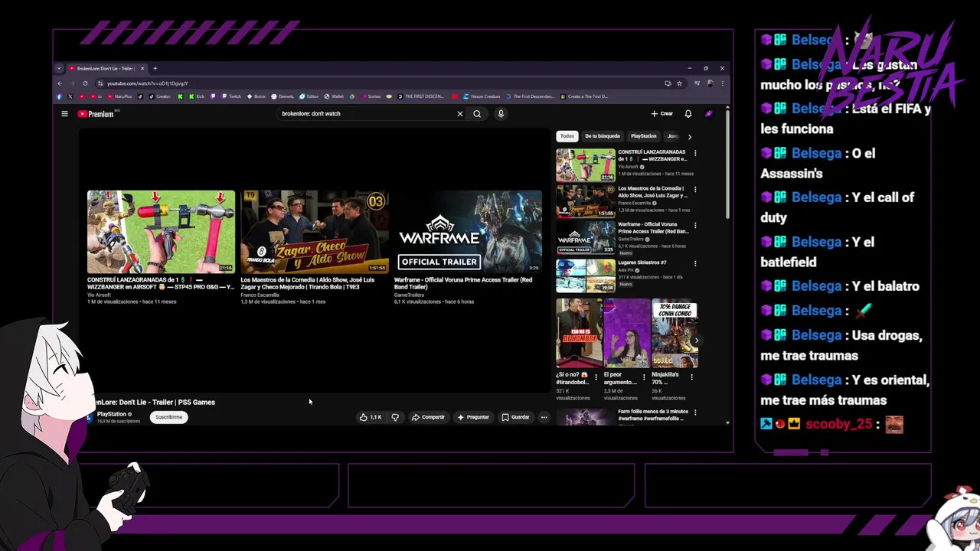
Task: Select the De tu búsqueda chip
Action: [x=603, y=136]
